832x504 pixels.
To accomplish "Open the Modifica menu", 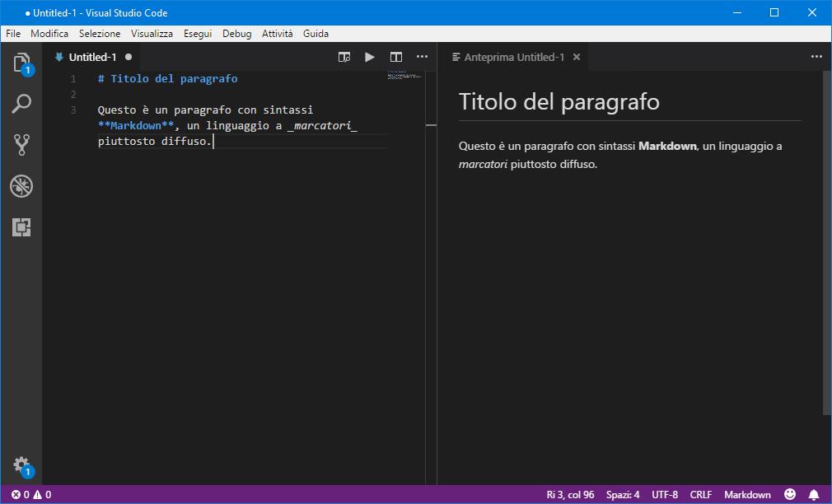I will pos(49,34).
